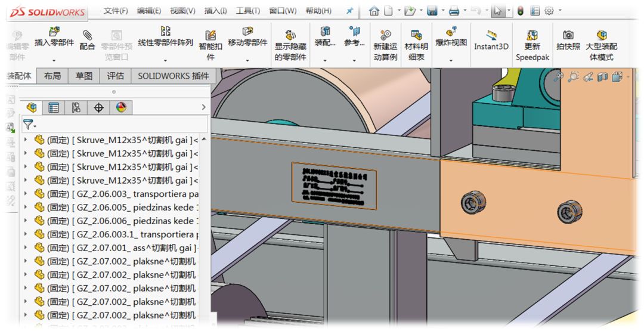Image resolution: width=644 pixels, height=331 pixels.
Task: Open the 帮助(H) menu
Action: coord(318,11)
